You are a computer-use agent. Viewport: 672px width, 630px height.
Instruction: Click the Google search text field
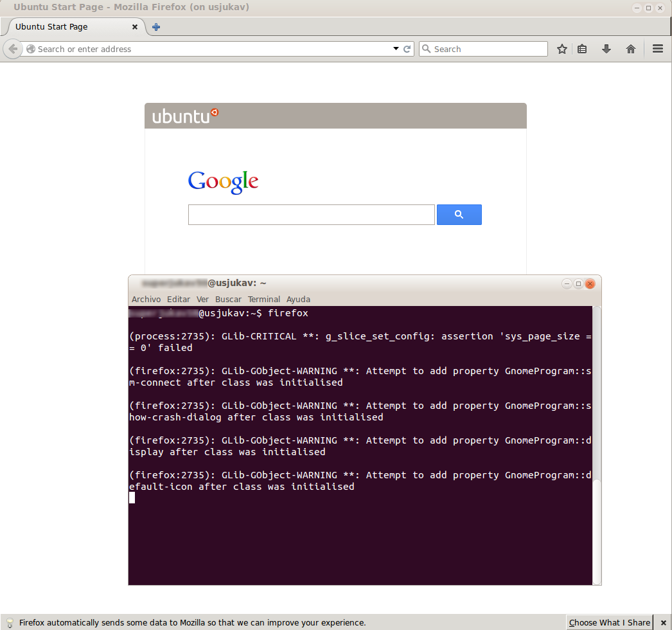pyautogui.click(x=311, y=215)
